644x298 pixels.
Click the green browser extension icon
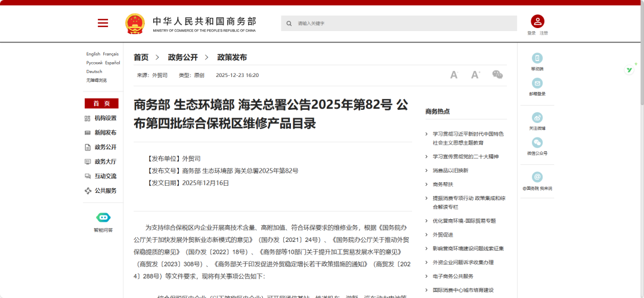click(629, 69)
